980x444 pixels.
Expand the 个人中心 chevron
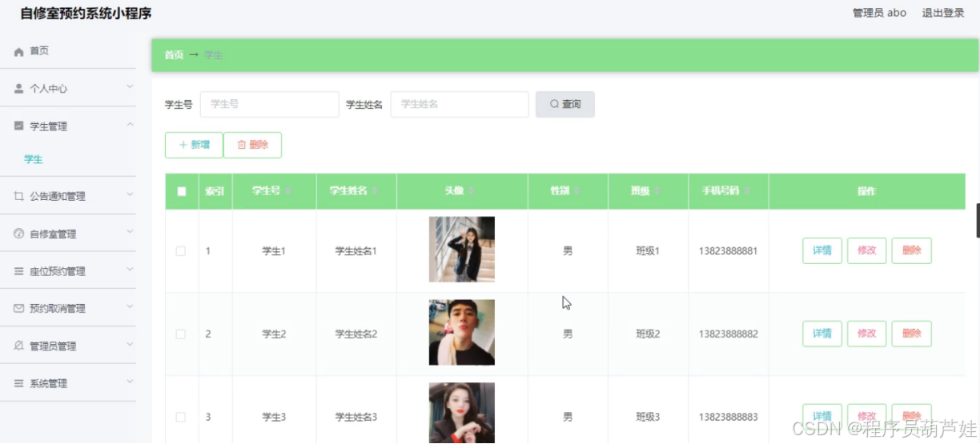click(x=130, y=86)
